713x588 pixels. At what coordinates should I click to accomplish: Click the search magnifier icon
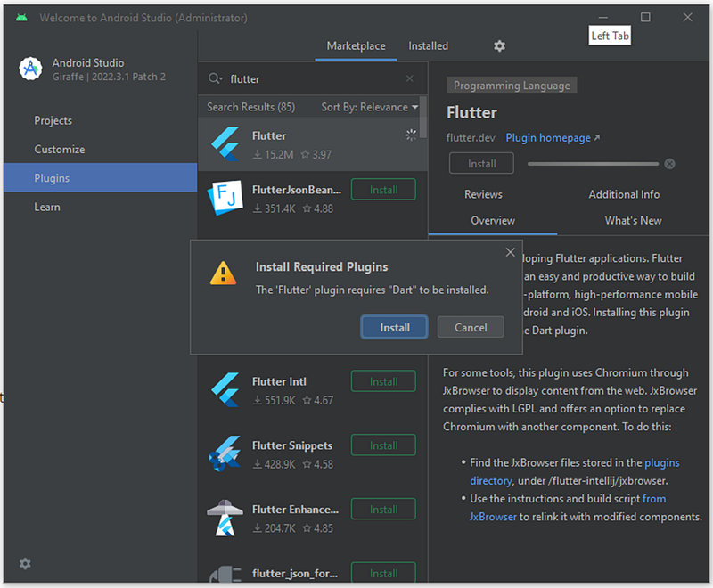[215, 78]
